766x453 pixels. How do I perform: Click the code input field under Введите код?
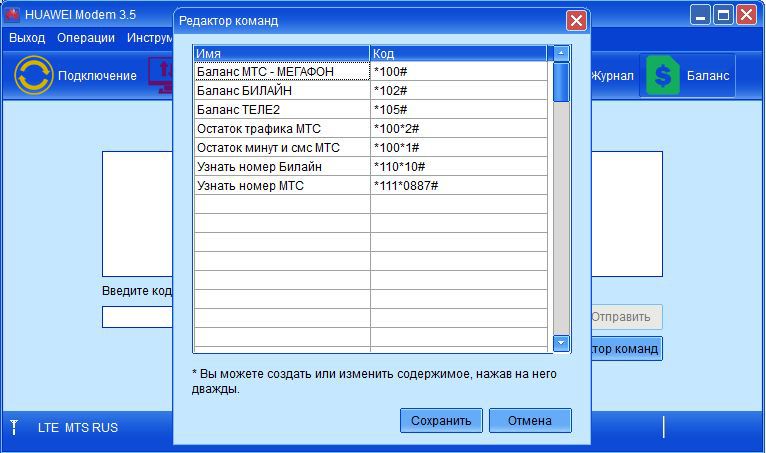click(x=138, y=317)
